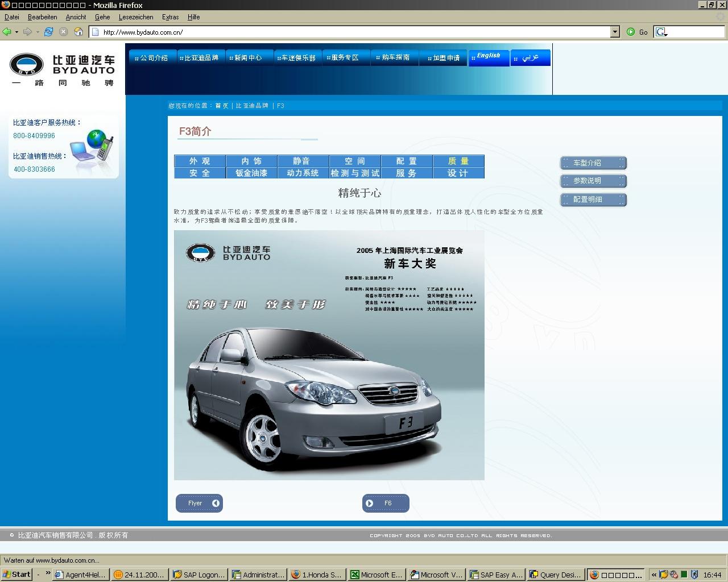728x582 pixels.
Task: Open the back history dropdown arrow
Action: tap(16, 32)
